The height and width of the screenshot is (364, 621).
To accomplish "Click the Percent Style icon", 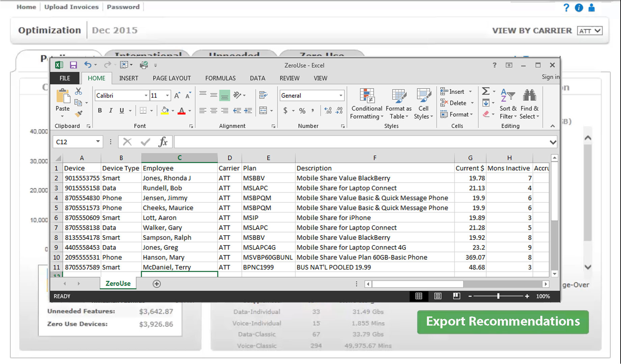I will 302,111.
